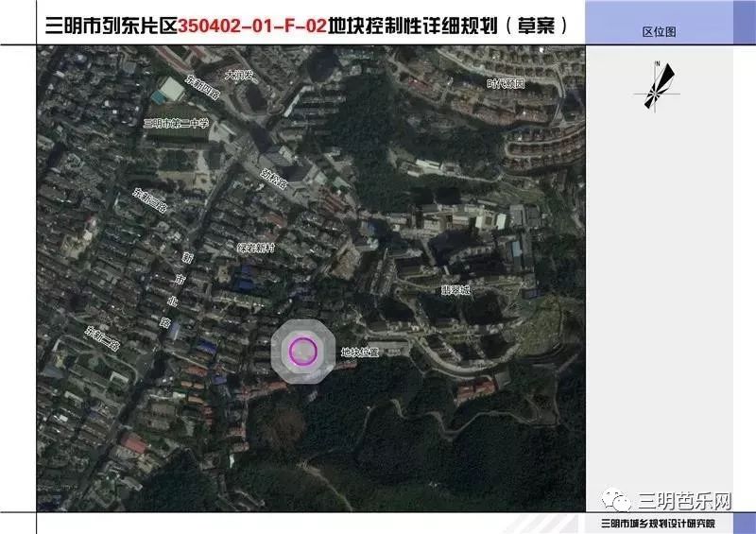Click the 新市北路 vertical road label
756x534 pixels.
(176, 289)
